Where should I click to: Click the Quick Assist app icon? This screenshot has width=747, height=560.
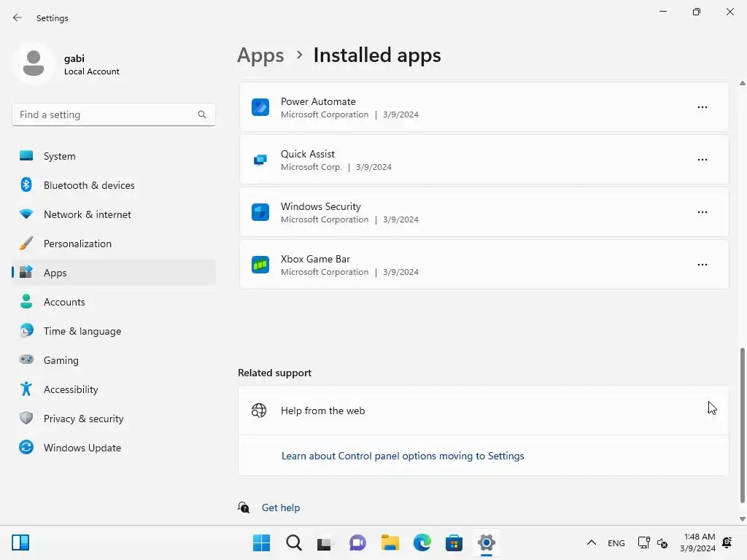pyautogui.click(x=260, y=160)
